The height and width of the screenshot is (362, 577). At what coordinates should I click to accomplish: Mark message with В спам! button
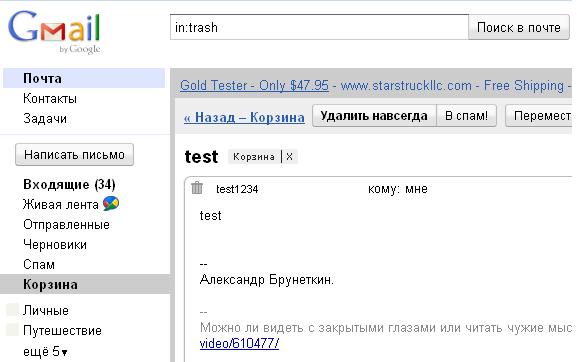click(466, 116)
